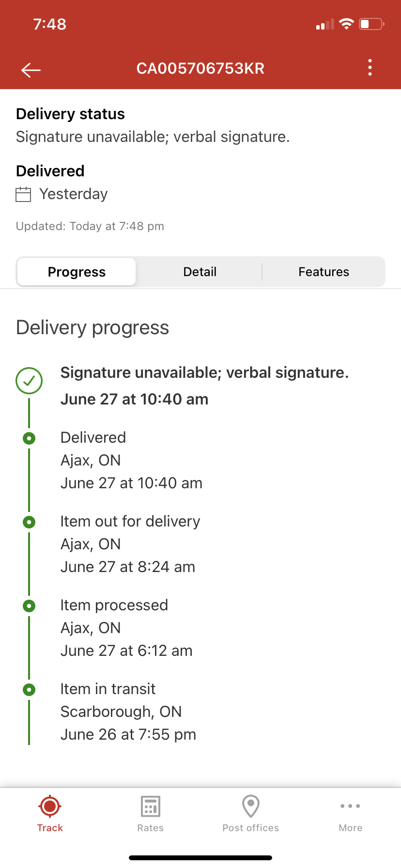This screenshot has width=401, height=868.
Task: Tap the Track target icon
Action: 50,807
